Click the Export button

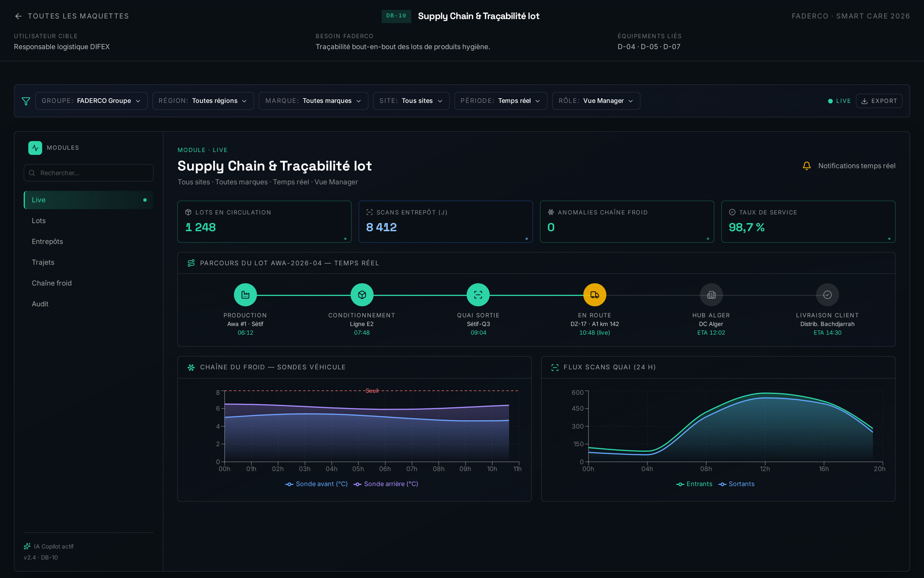(x=879, y=101)
